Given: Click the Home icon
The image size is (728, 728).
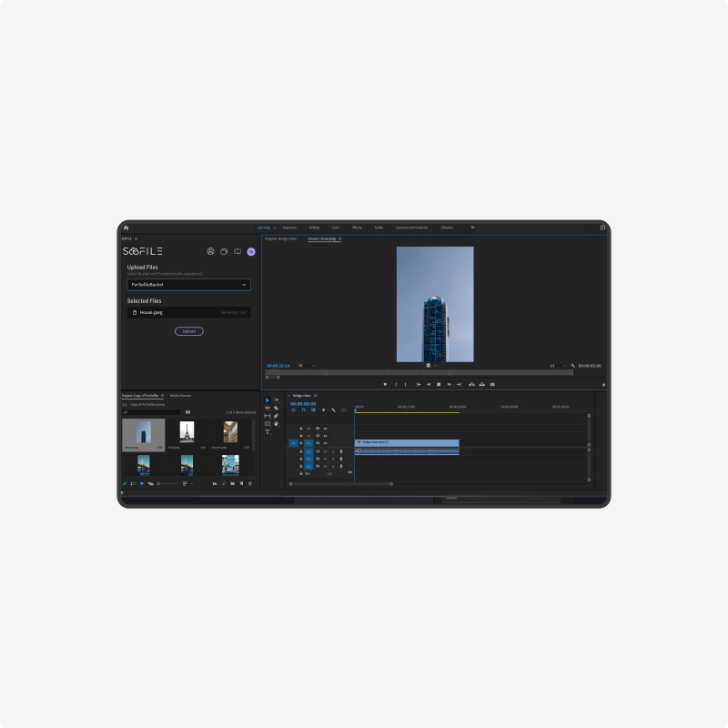Looking at the screenshot, I should (126, 227).
